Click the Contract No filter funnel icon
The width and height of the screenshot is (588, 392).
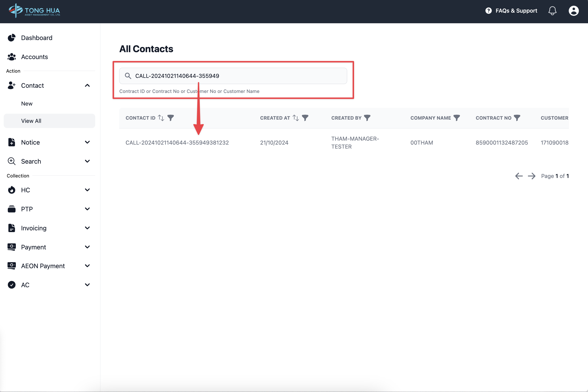click(517, 118)
